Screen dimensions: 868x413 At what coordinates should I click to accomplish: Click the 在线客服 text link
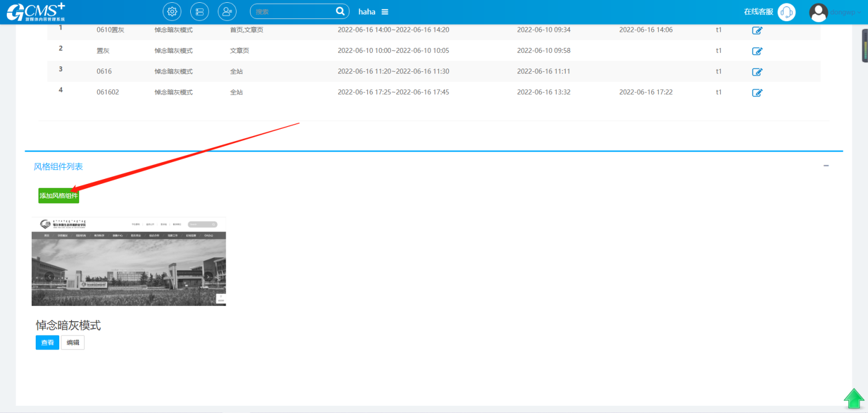click(x=758, y=12)
